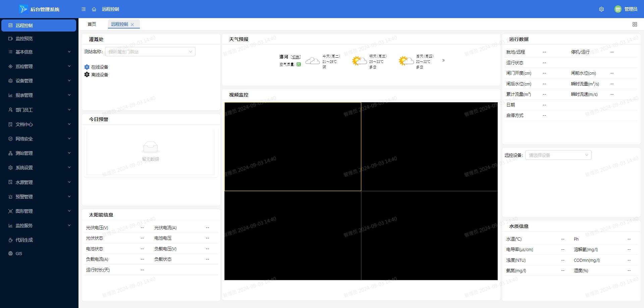Click 后台管理系统 title
644x308 pixels.
pos(45,9)
